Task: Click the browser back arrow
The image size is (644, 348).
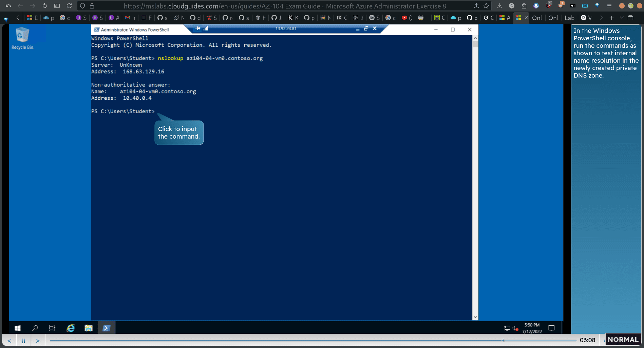Action: (x=20, y=6)
